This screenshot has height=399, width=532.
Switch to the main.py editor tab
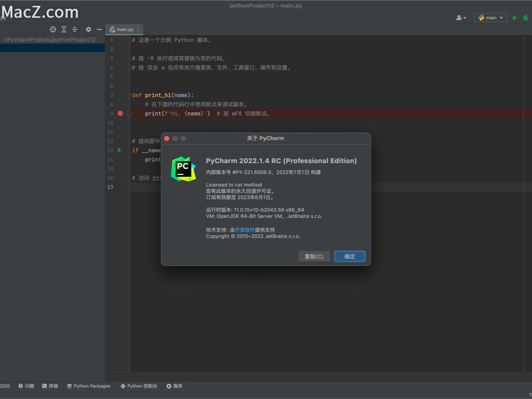124,29
